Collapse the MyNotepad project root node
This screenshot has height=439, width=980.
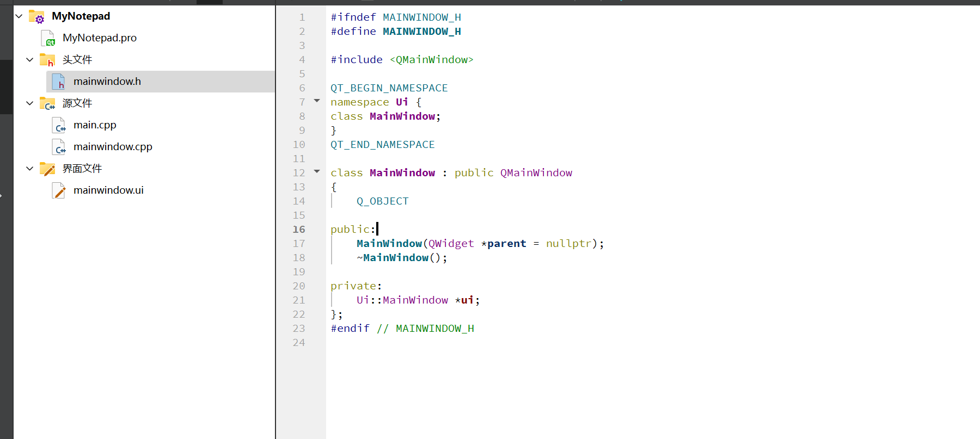click(19, 16)
